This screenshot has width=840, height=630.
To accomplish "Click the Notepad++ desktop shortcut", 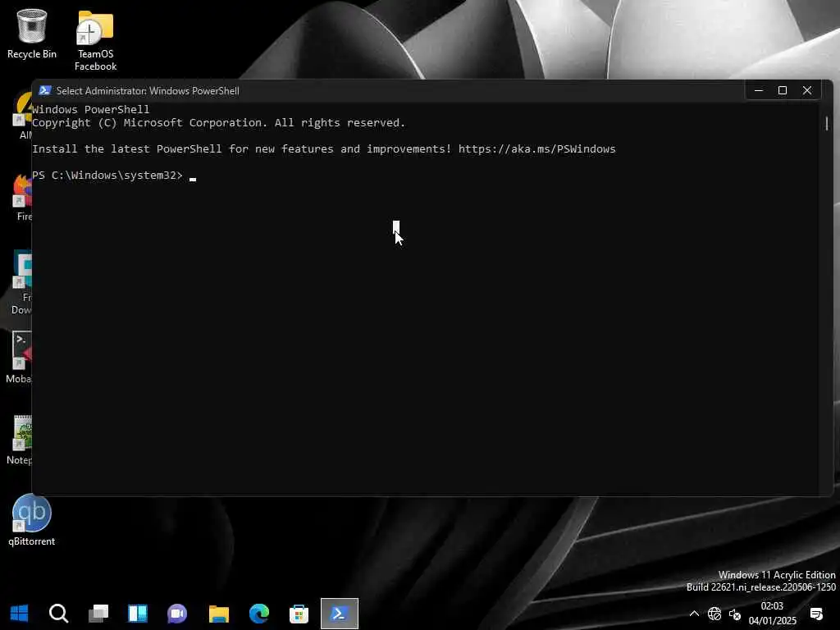I will click(x=20, y=440).
